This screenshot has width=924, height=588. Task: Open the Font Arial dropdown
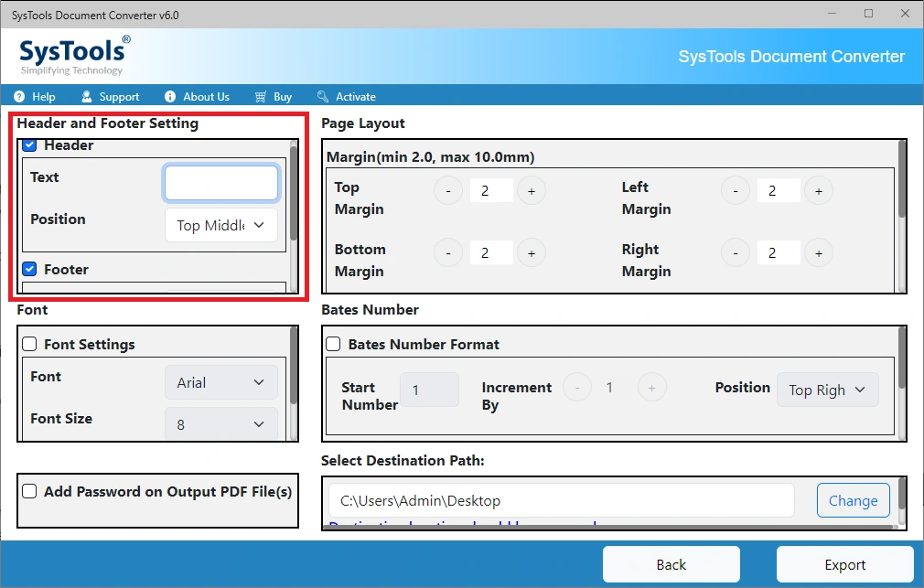pyautogui.click(x=221, y=382)
